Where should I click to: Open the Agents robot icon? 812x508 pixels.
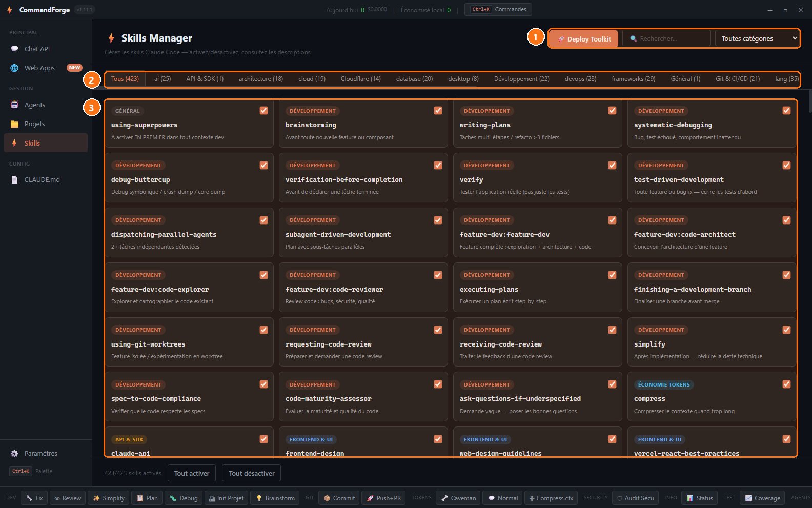coord(14,105)
